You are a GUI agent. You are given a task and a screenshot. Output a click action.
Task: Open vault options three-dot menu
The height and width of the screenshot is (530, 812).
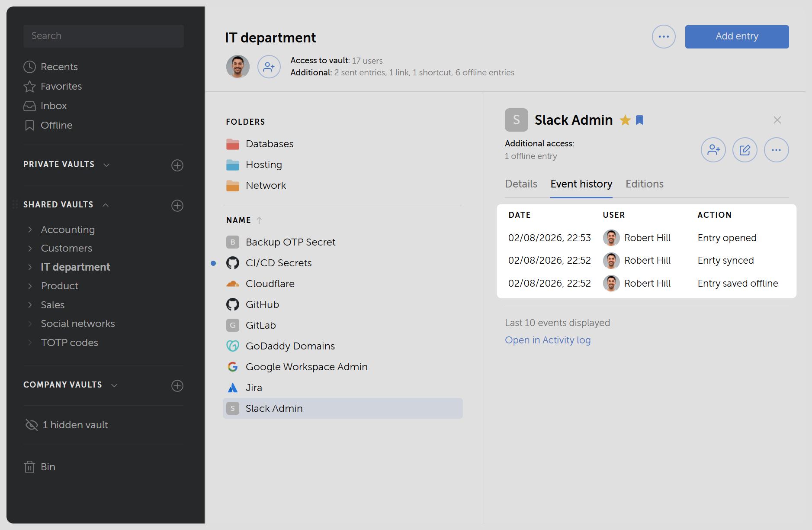pos(664,37)
